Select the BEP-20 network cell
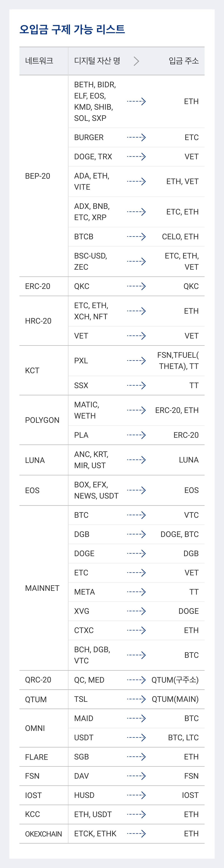 (44, 176)
